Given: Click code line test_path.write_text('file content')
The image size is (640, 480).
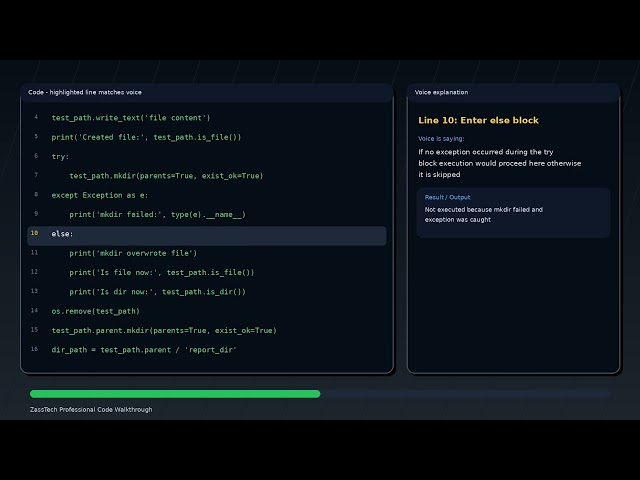Looking at the screenshot, I should click(131, 118).
